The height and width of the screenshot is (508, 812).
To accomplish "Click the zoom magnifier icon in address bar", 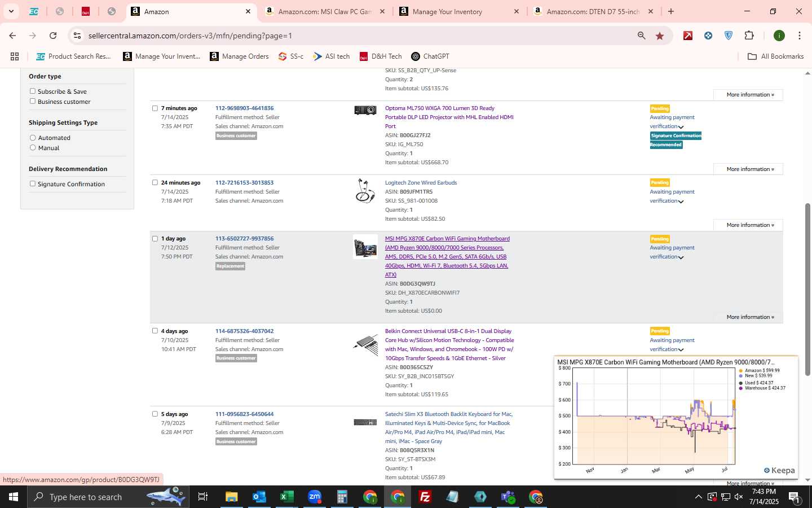I will 642,36.
